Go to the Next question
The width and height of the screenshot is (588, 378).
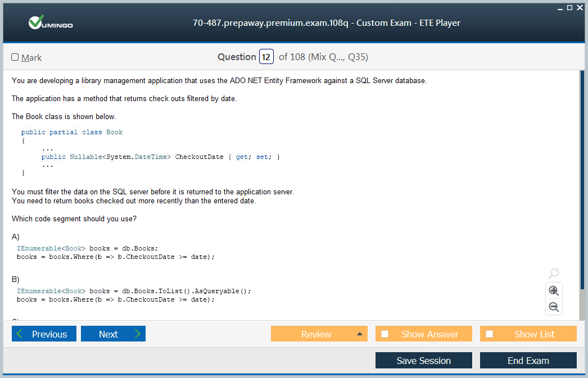click(113, 334)
